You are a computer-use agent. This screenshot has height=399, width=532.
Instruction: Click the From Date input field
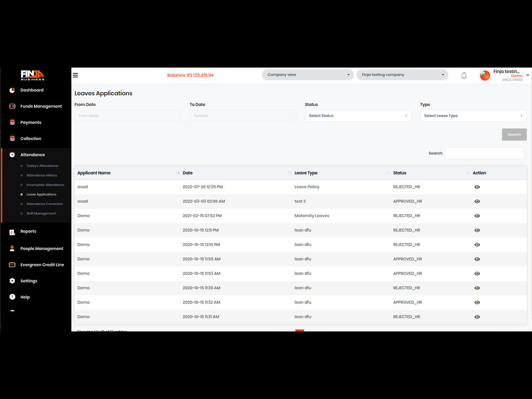(x=128, y=115)
